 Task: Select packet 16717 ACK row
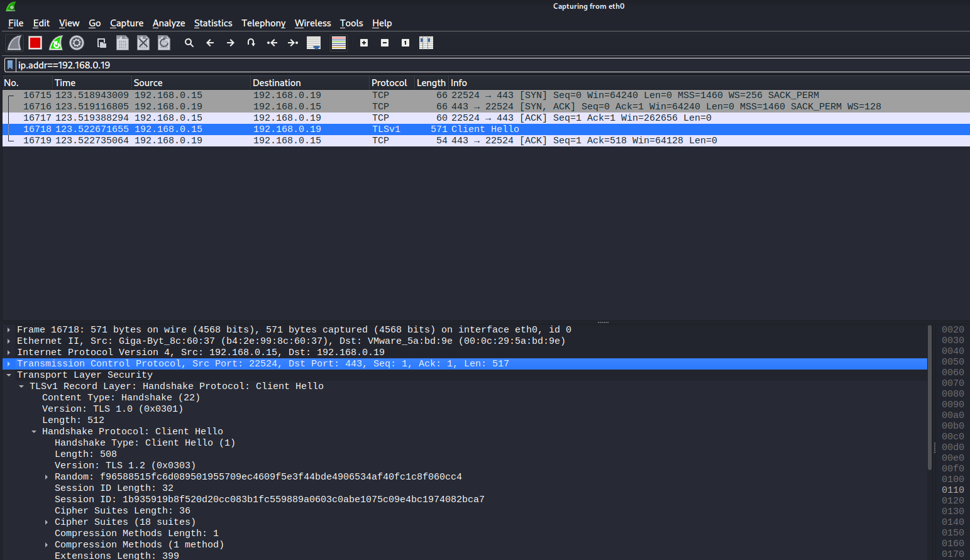tap(485, 118)
